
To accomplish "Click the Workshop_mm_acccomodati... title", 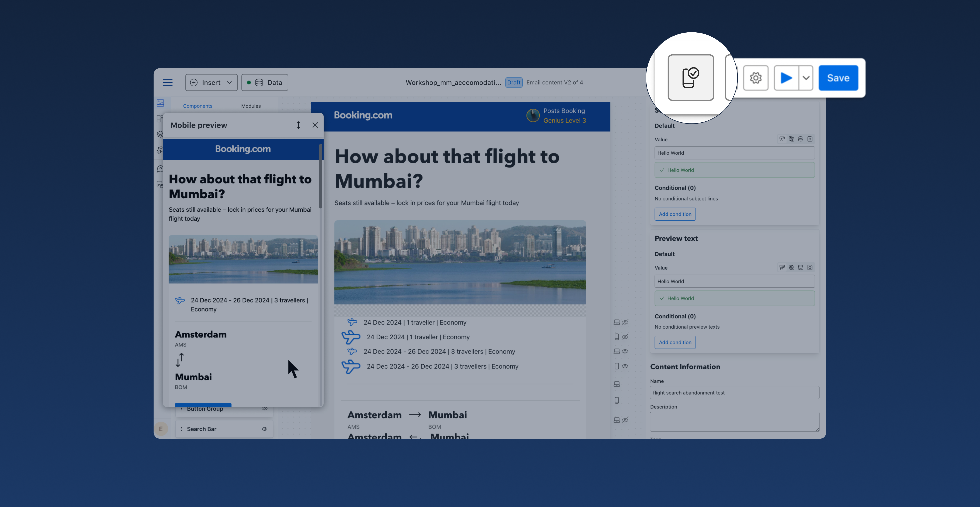I will 453,83.
